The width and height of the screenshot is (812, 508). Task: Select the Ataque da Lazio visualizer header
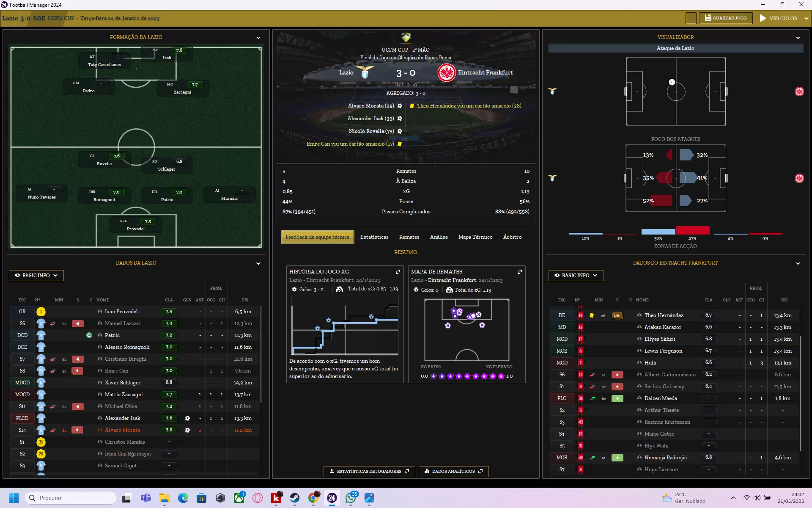tap(675, 48)
